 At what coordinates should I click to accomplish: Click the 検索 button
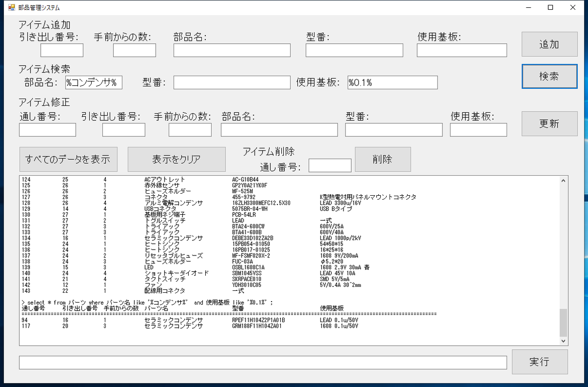pos(549,76)
